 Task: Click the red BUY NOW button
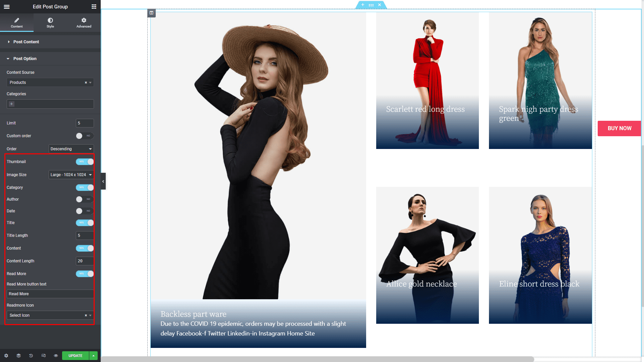[x=619, y=128]
